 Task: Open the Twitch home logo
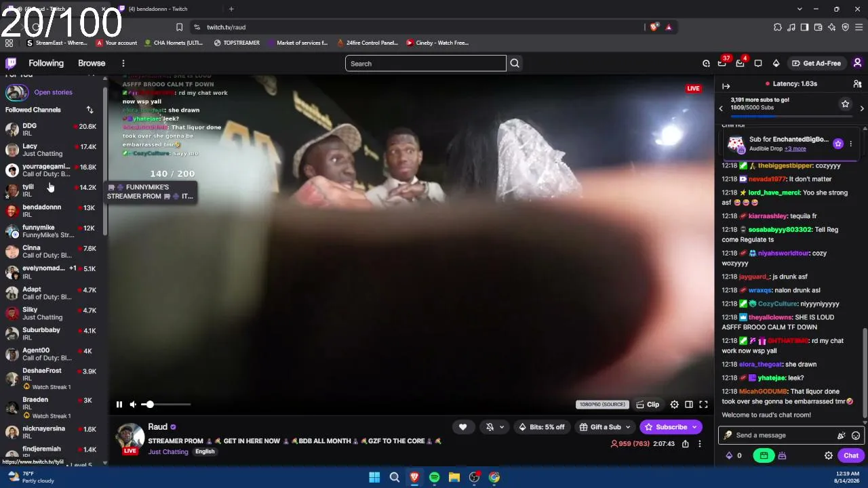(x=11, y=63)
